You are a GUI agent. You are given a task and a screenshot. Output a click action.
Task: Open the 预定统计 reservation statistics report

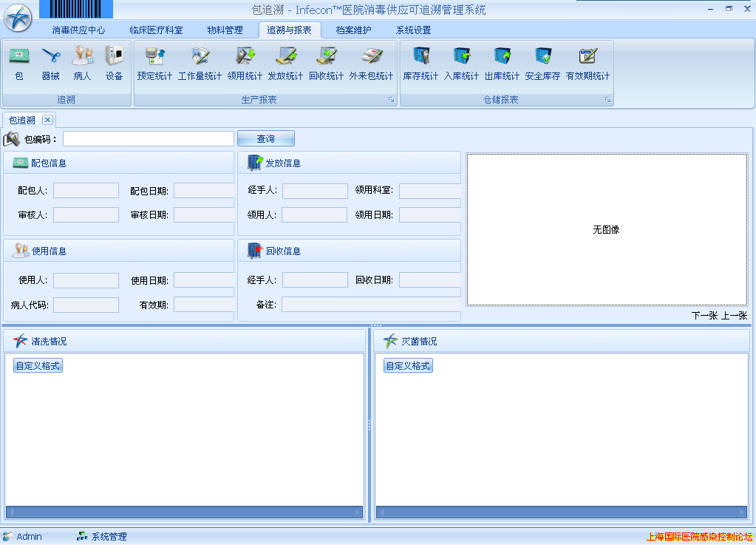[154, 61]
